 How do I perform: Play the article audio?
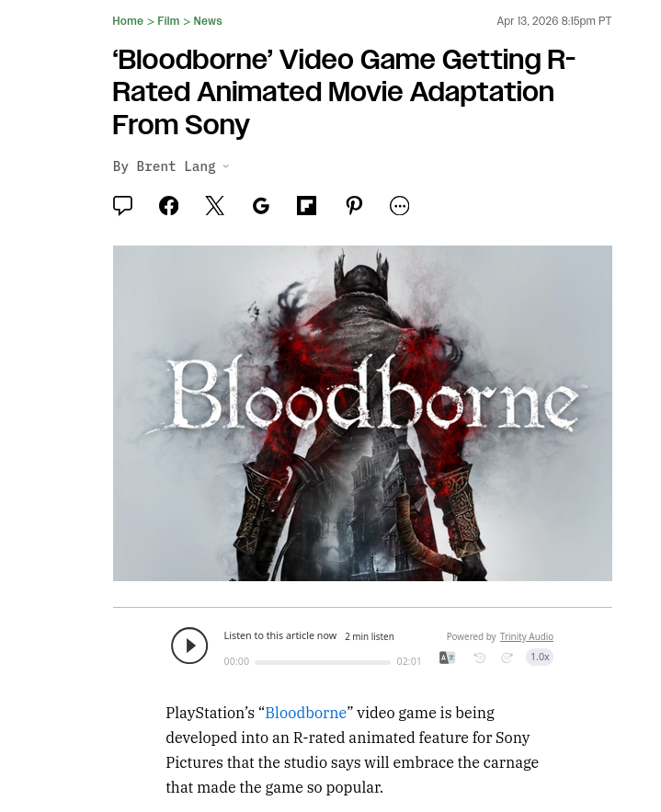click(x=189, y=646)
